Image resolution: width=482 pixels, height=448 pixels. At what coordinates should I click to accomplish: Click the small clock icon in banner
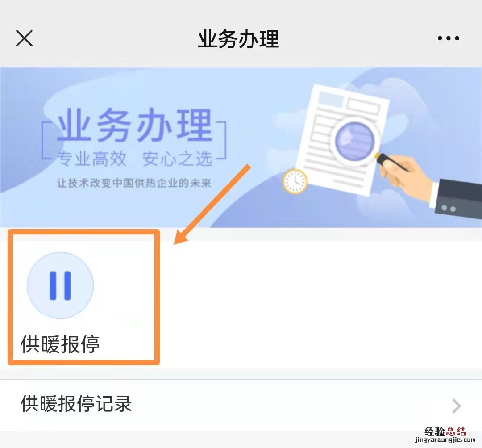pyautogui.click(x=295, y=181)
